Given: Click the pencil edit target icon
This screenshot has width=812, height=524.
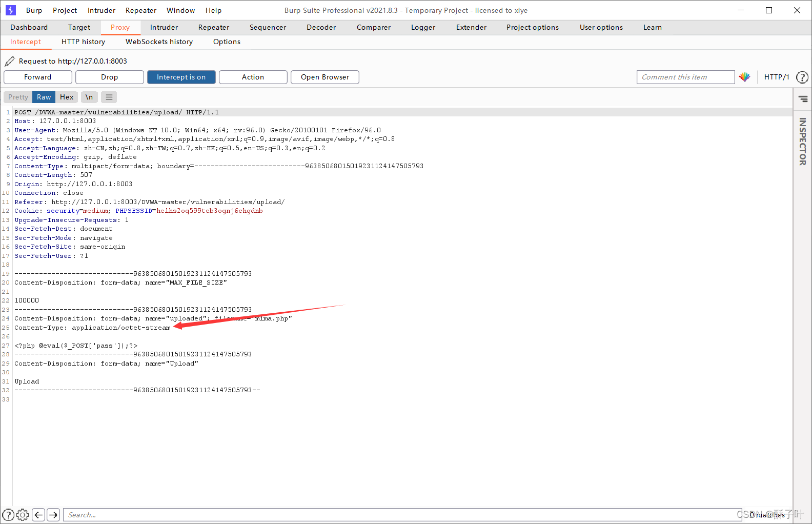Looking at the screenshot, I should [x=9, y=62].
